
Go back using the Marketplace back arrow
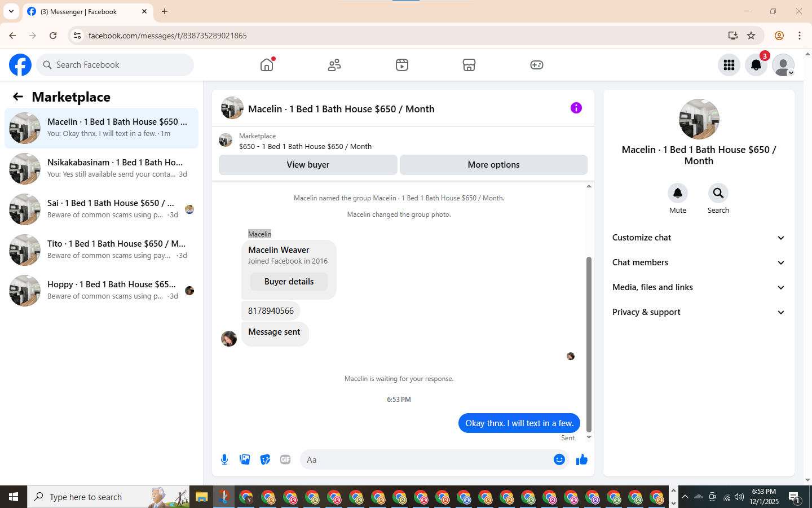(x=18, y=97)
